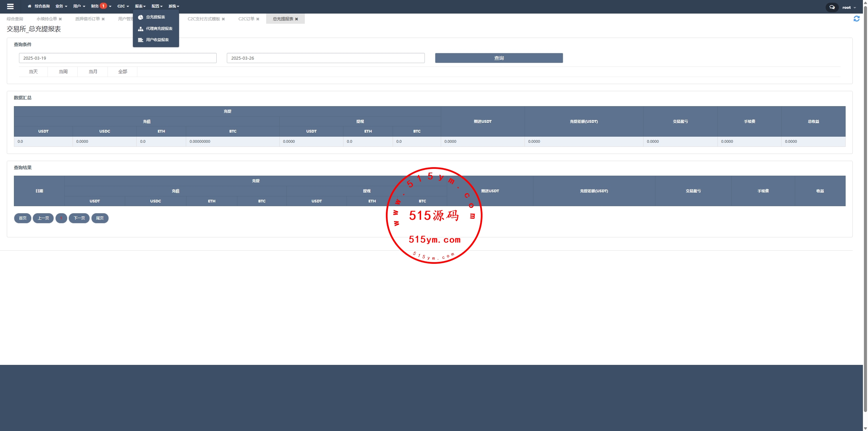Go to 下一页 in pagination
The height and width of the screenshot is (431, 868).
click(x=79, y=218)
